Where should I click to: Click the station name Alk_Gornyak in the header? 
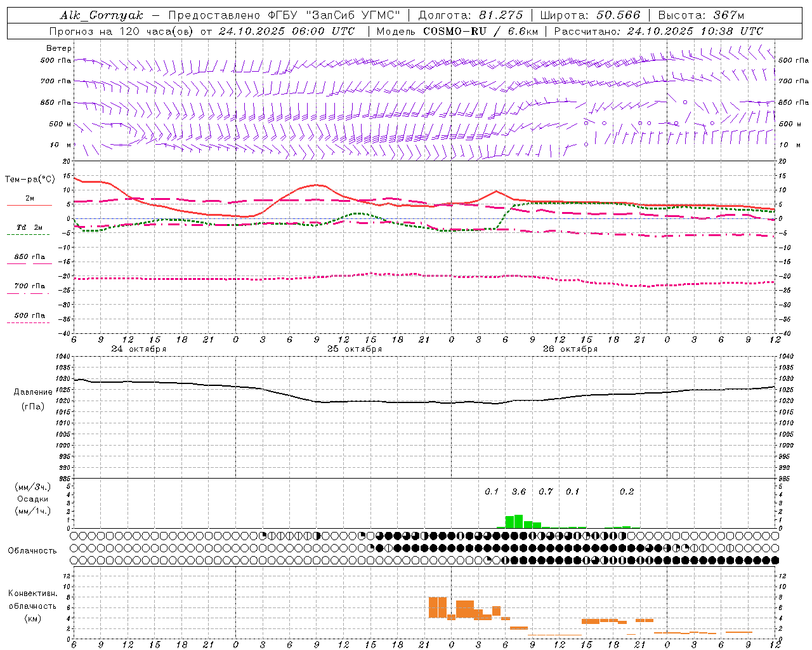101,15
